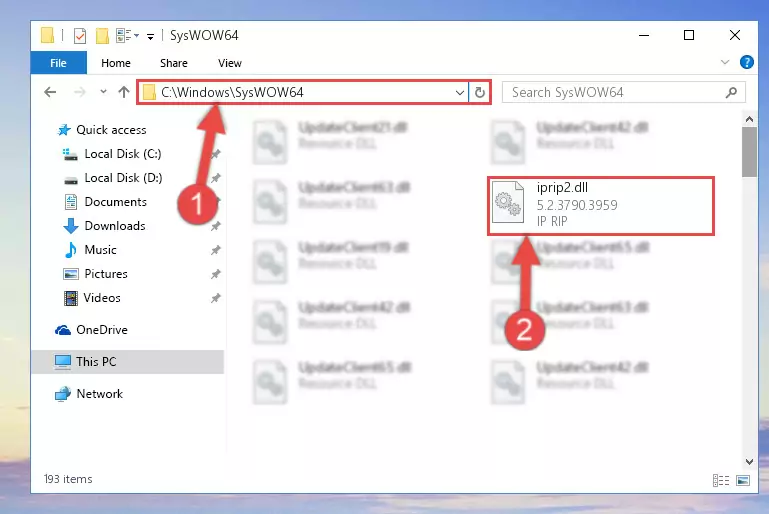Click the folder icon in the title bar
This screenshot has height=514, width=769.
coord(47,35)
